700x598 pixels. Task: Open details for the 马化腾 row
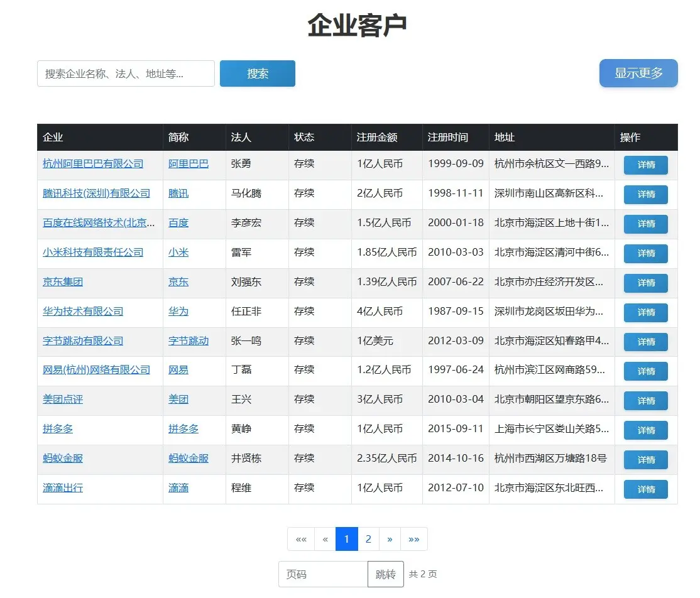tap(645, 195)
